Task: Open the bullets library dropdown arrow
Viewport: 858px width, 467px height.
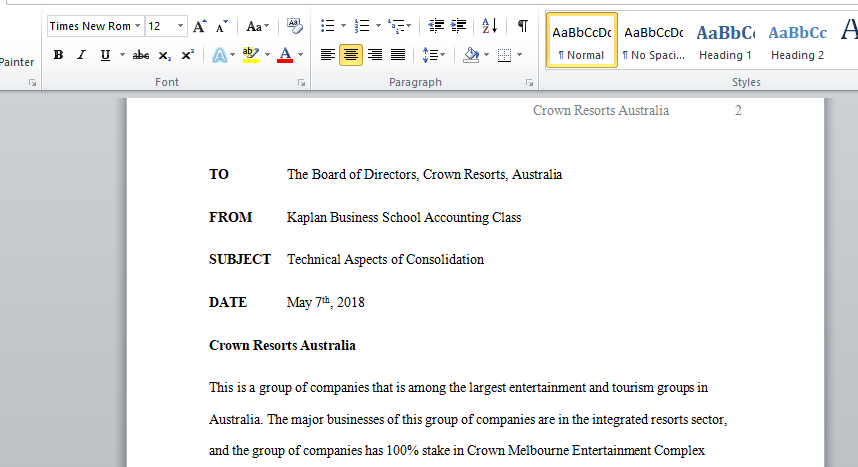Action: point(343,26)
